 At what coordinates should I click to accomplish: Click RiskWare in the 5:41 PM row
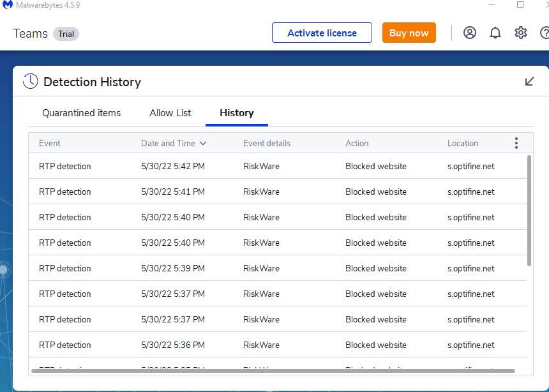(261, 192)
